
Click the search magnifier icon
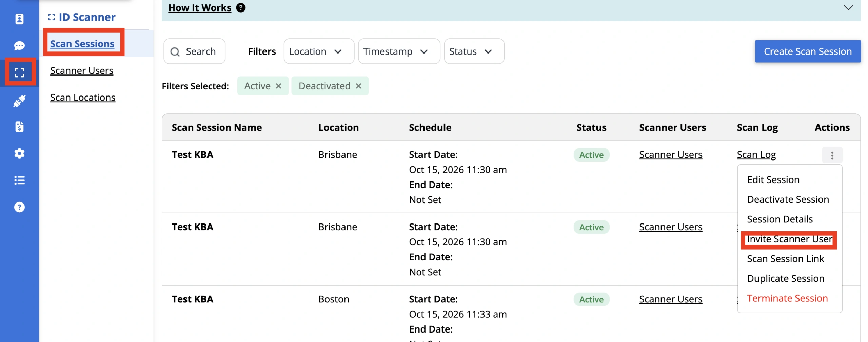pyautogui.click(x=175, y=51)
